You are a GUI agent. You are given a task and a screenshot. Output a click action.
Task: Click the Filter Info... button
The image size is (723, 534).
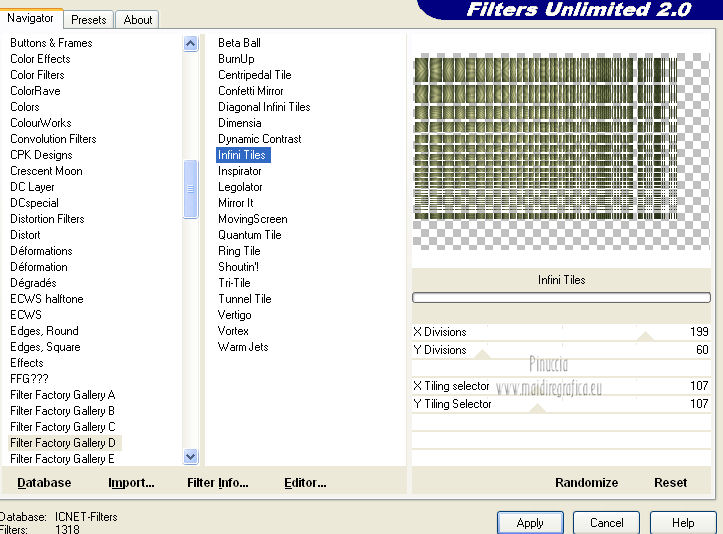218,482
